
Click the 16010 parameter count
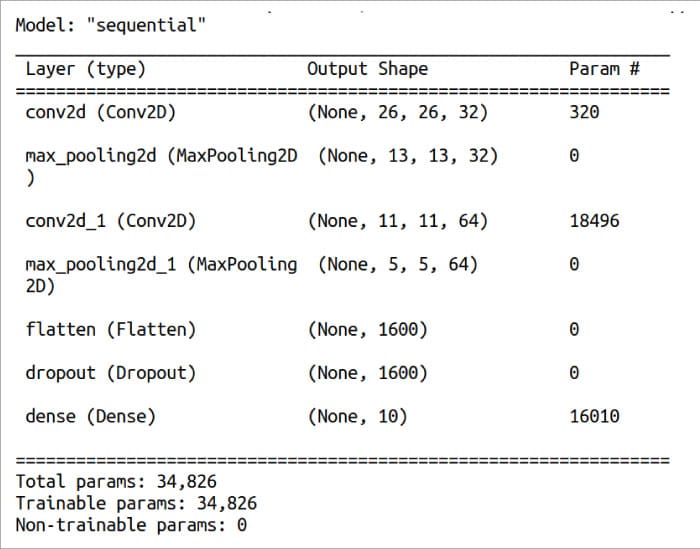[x=594, y=416]
